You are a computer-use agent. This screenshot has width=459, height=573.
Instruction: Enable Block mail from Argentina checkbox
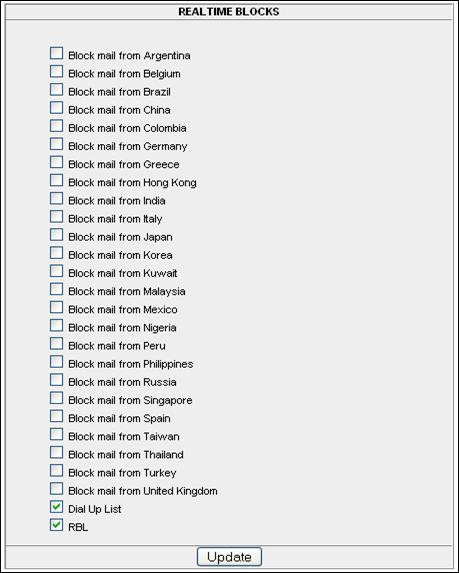pos(56,53)
